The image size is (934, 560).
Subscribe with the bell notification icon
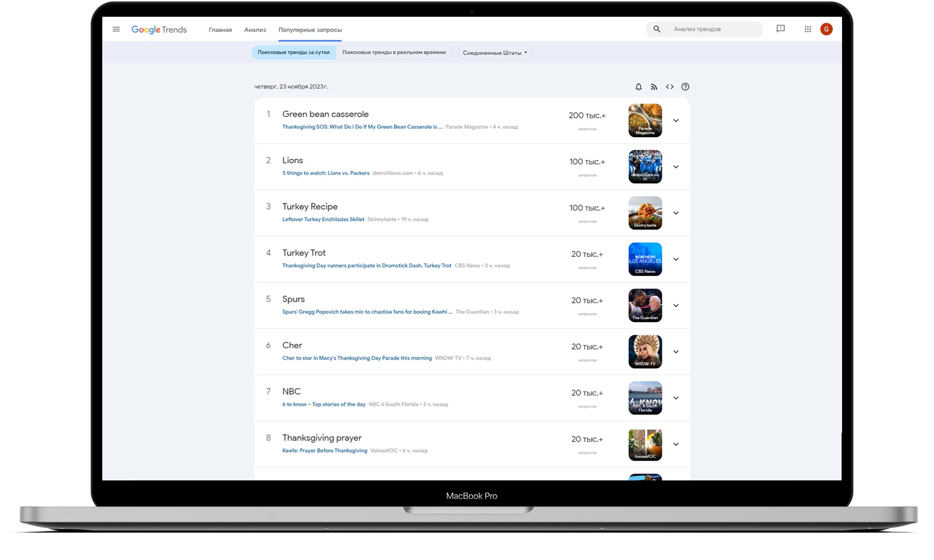pos(639,87)
